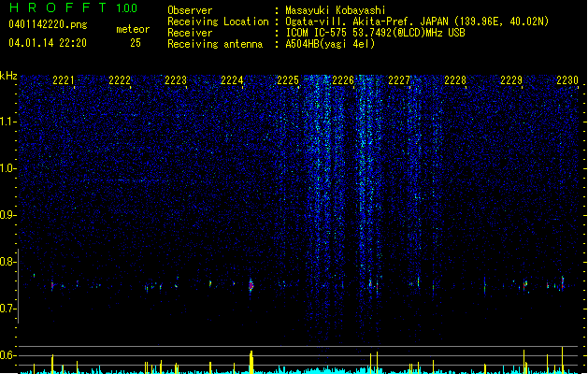Click the 2229 time marker
588x374 pixels.
(511, 80)
